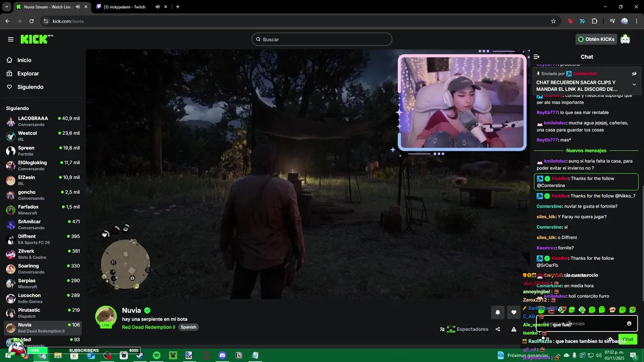Hide the pinned chat message
Screen dimensions: 644x362
click(634, 73)
